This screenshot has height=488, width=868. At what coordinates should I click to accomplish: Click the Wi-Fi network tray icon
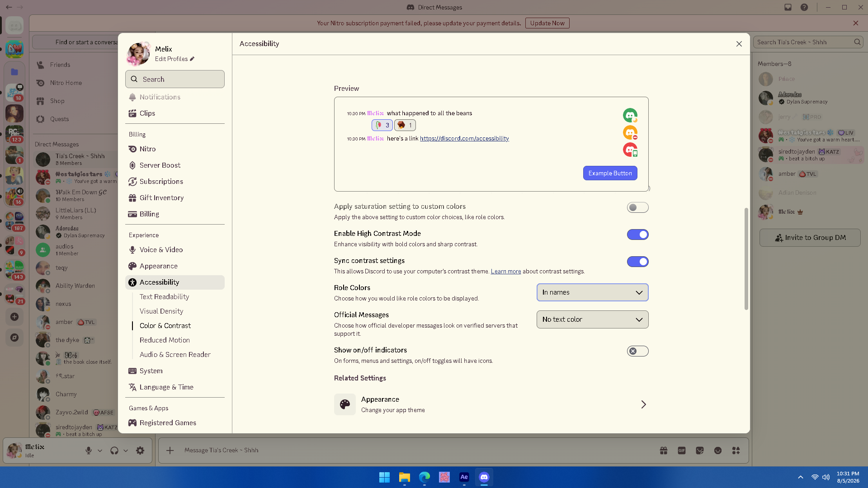815,477
